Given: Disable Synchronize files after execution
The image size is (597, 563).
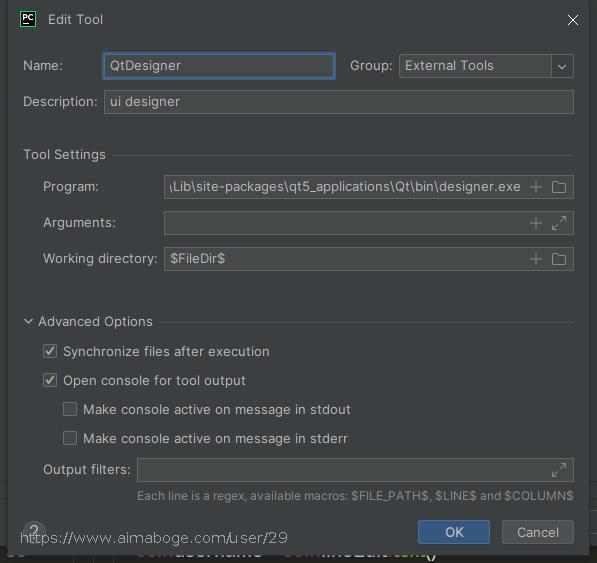Looking at the screenshot, I should coord(50,351).
